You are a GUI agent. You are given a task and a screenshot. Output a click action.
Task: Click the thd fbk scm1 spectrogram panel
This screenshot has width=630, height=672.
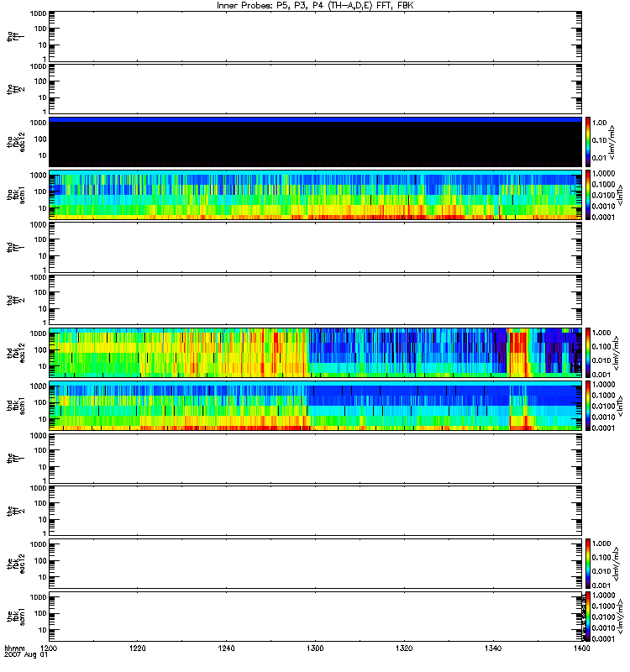[315, 406]
